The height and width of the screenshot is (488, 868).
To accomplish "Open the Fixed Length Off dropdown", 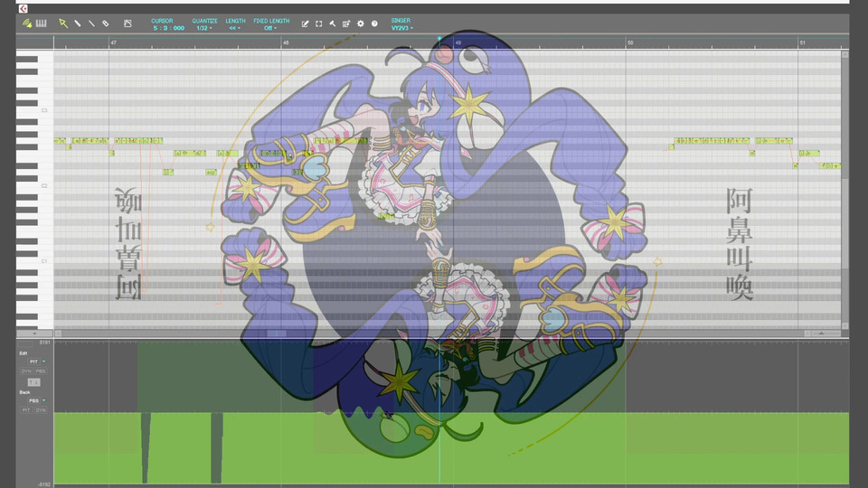I will point(269,28).
